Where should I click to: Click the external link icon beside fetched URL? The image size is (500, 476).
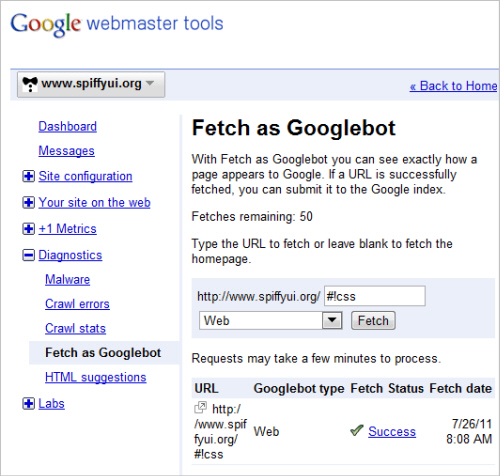click(x=200, y=408)
